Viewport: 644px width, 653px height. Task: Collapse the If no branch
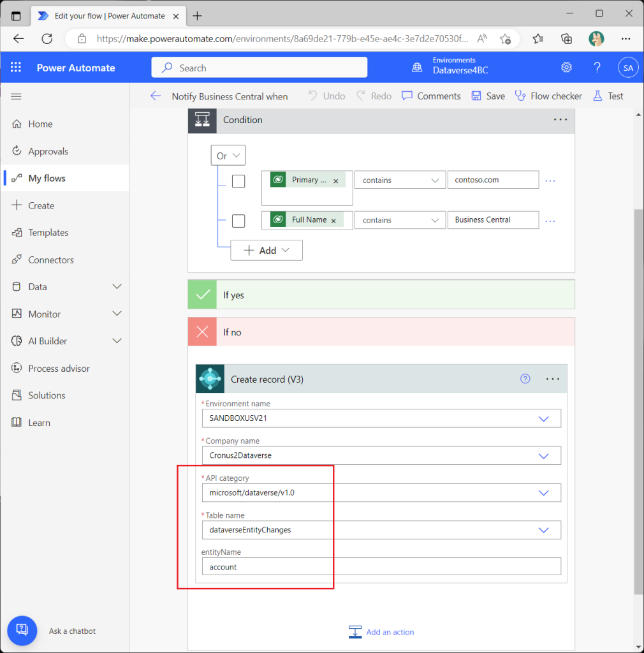381,332
